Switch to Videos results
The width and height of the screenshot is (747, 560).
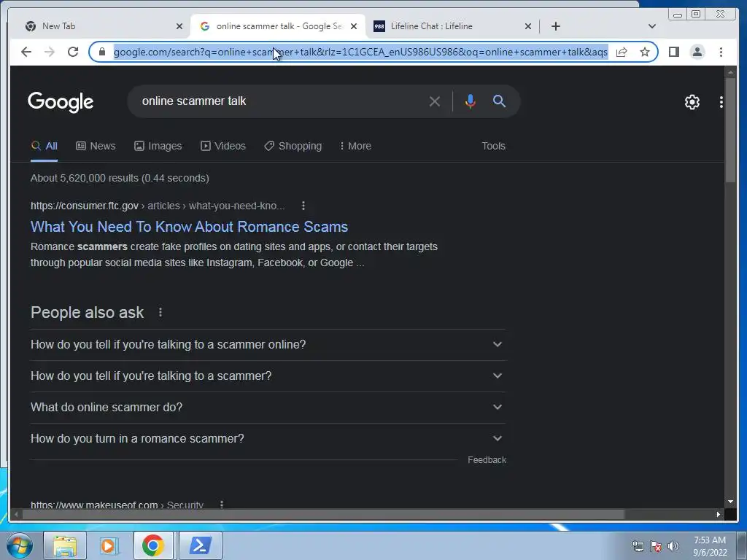pyautogui.click(x=223, y=146)
